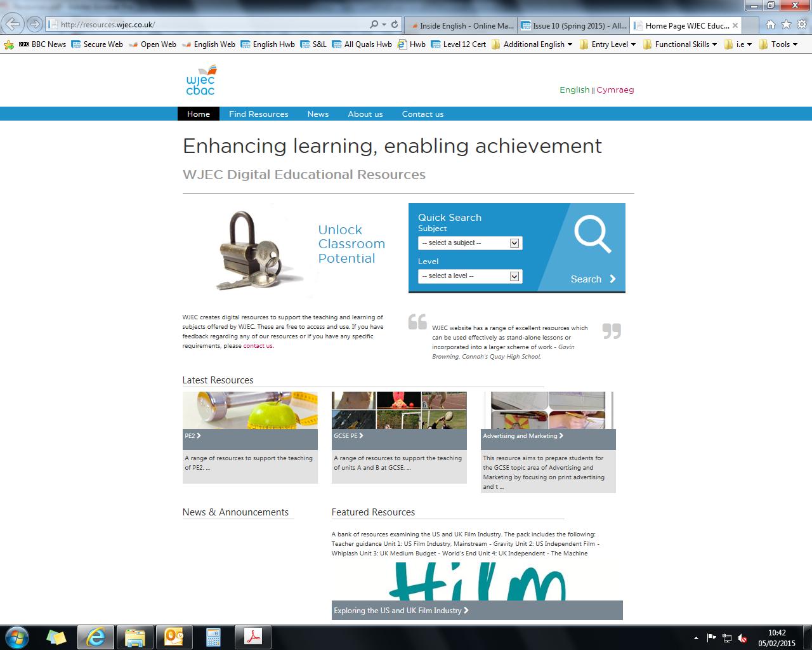Open the Contact us navigation item
812x650 pixels.
[x=422, y=114]
